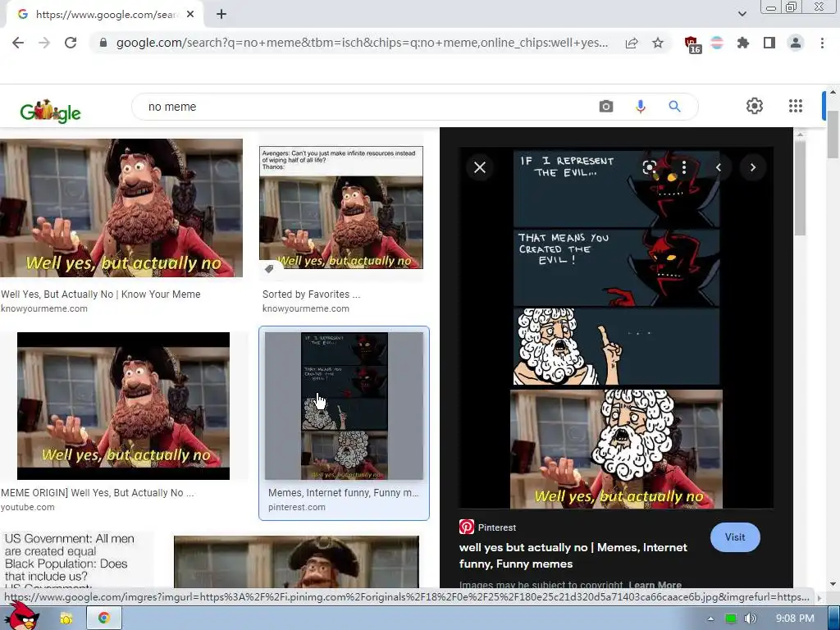Viewport: 840px width, 630px height.
Task: Open the Thanos Avengers meme thumbnail
Action: click(x=341, y=208)
